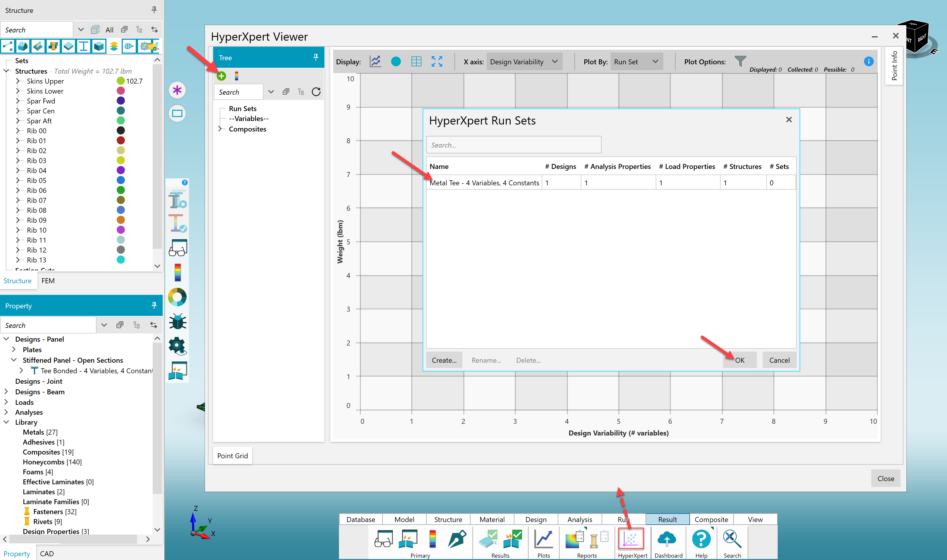
Task: Refresh the HyperXpert Tree panel
Action: [x=316, y=92]
